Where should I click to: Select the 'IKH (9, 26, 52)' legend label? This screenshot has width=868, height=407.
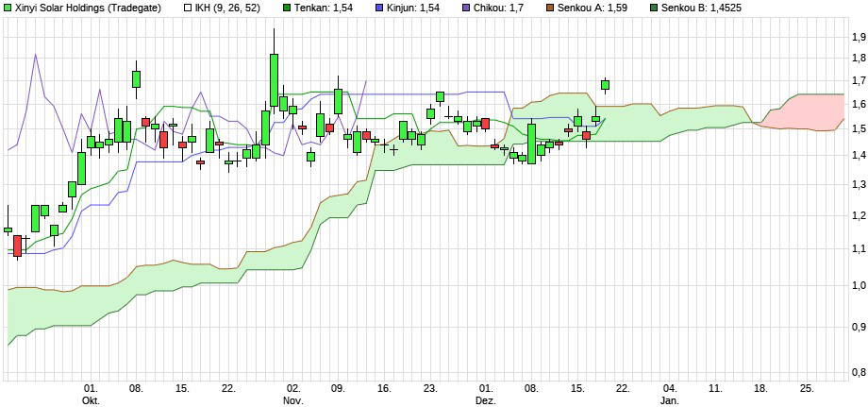pyautogui.click(x=227, y=8)
